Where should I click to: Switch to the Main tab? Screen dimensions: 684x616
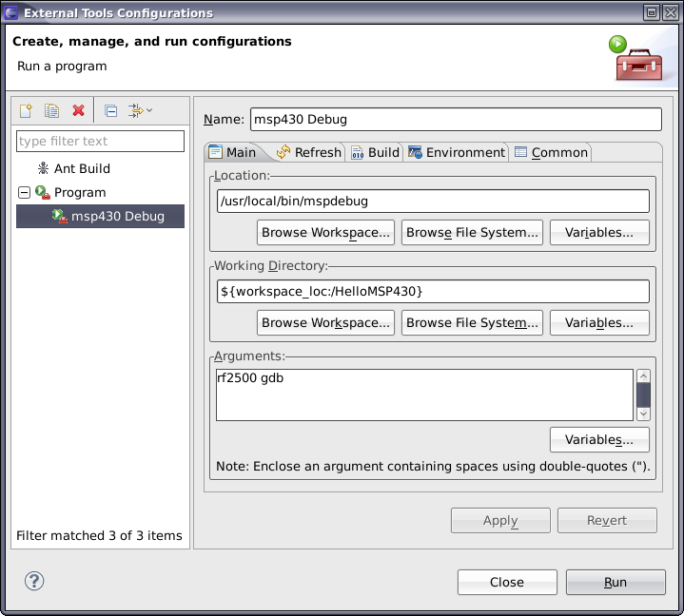click(232, 153)
